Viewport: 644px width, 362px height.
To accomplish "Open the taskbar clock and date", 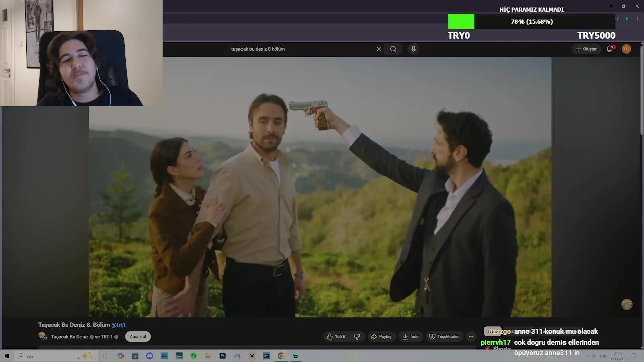I will tap(618, 356).
